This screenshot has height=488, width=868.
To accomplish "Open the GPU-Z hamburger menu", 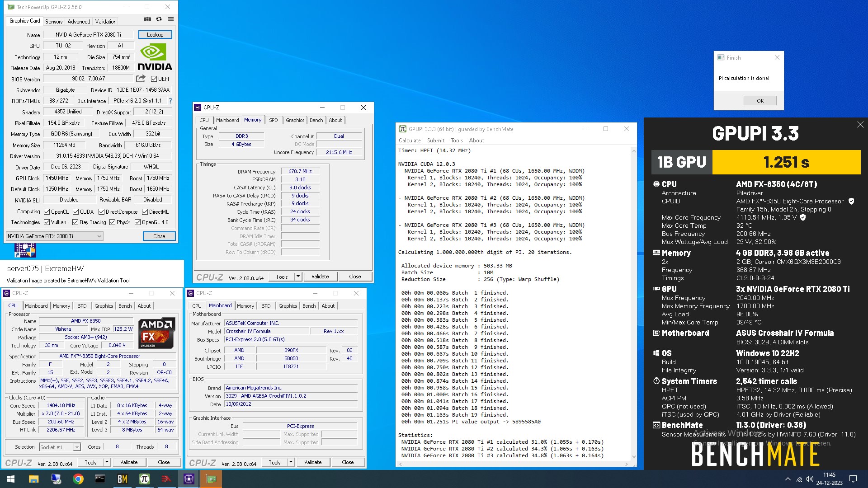I will point(170,19).
